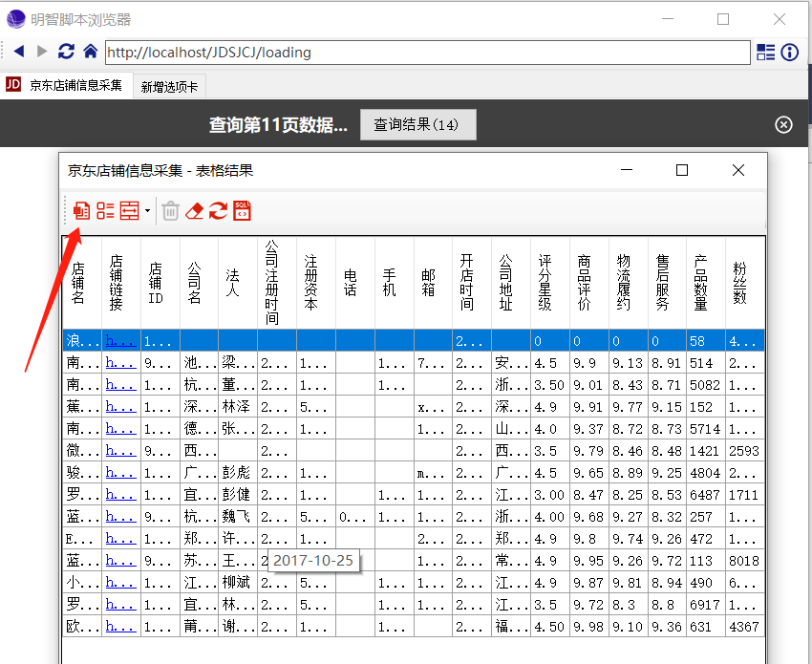Click the 明智脚本浏览器 app logo
Screen dimensions: 812x664
15,19
